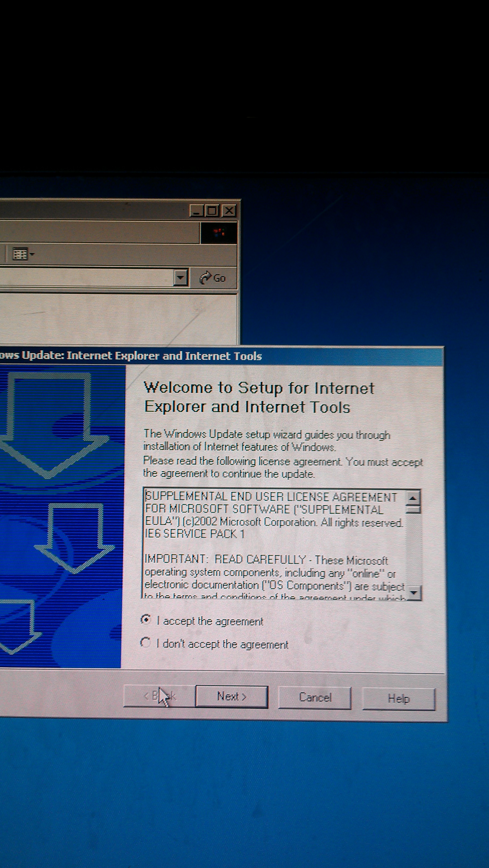This screenshot has width=489, height=868.
Task: Click the Go button in browser window
Action: pyautogui.click(x=213, y=278)
